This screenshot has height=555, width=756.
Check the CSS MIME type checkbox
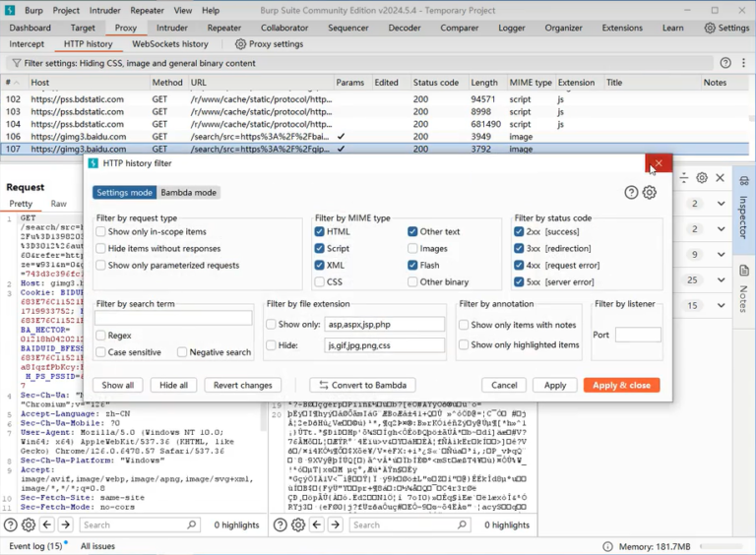pos(319,281)
